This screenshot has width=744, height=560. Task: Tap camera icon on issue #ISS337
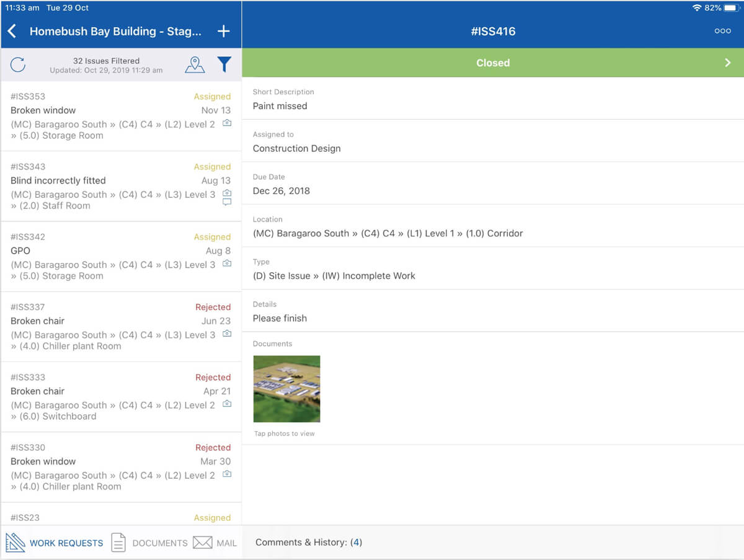pyautogui.click(x=227, y=334)
